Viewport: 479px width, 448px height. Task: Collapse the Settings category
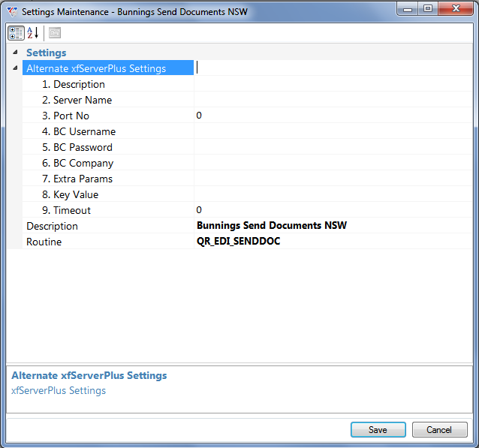[x=15, y=53]
